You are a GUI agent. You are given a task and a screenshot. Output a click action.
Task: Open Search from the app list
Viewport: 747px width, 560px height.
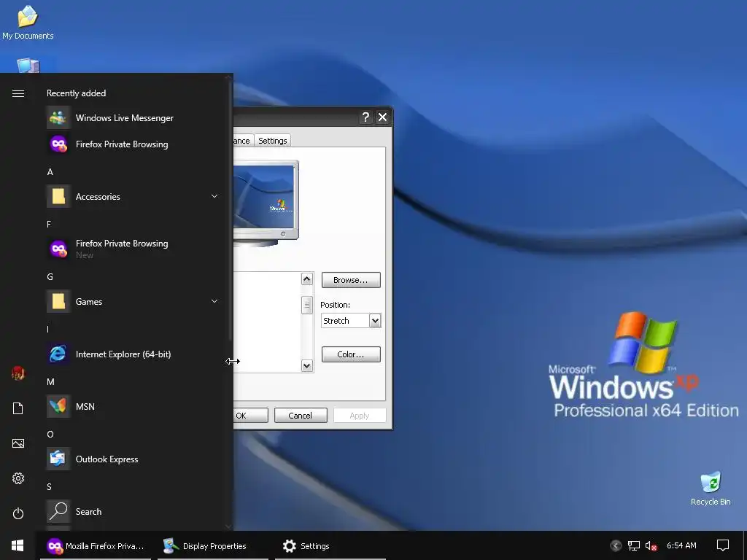(x=133, y=511)
